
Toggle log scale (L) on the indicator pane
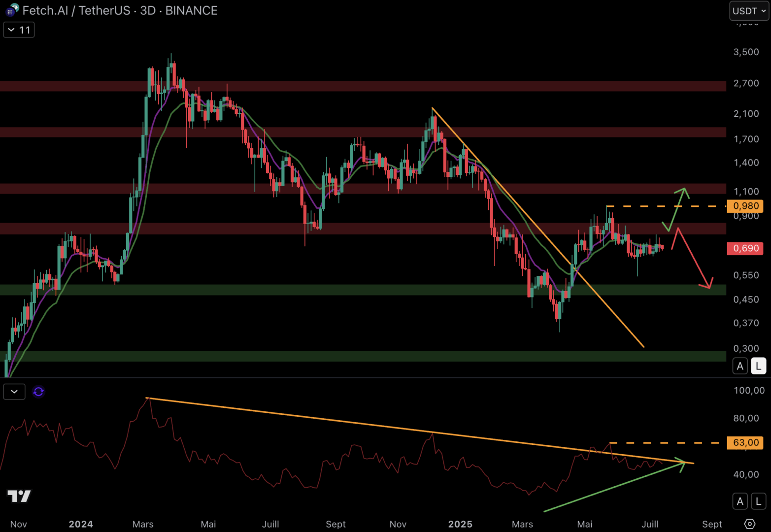[x=758, y=501]
